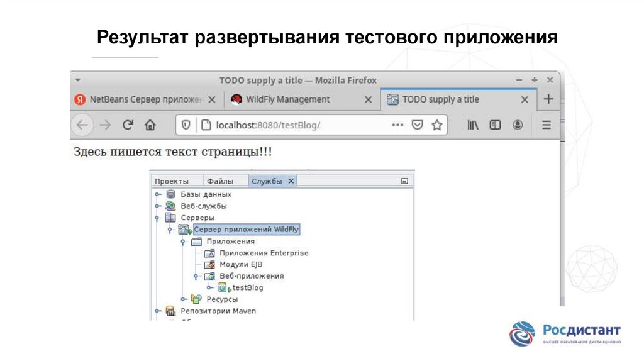644x361 pixels.
Task: Select the testBlog tree row label
Action: 248,287
